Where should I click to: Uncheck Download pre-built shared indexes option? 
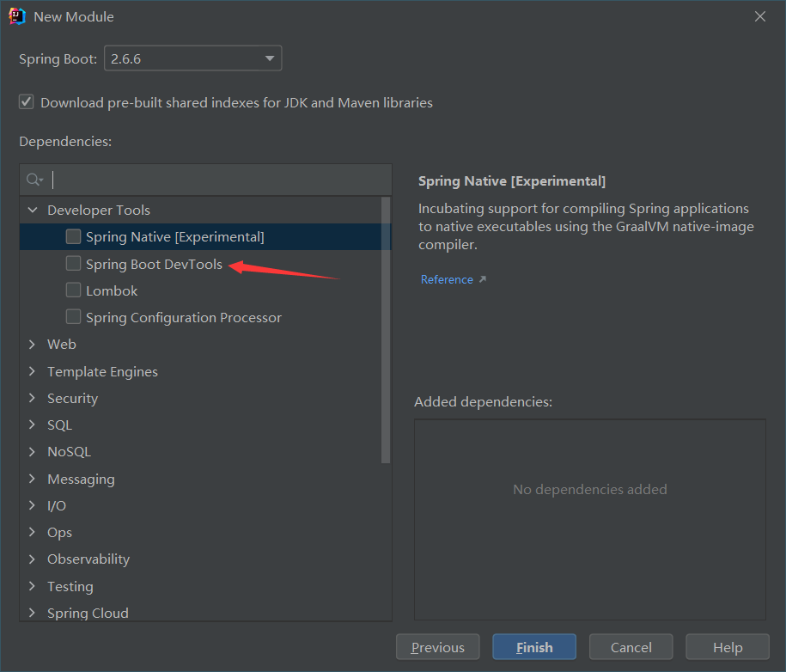coord(26,101)
